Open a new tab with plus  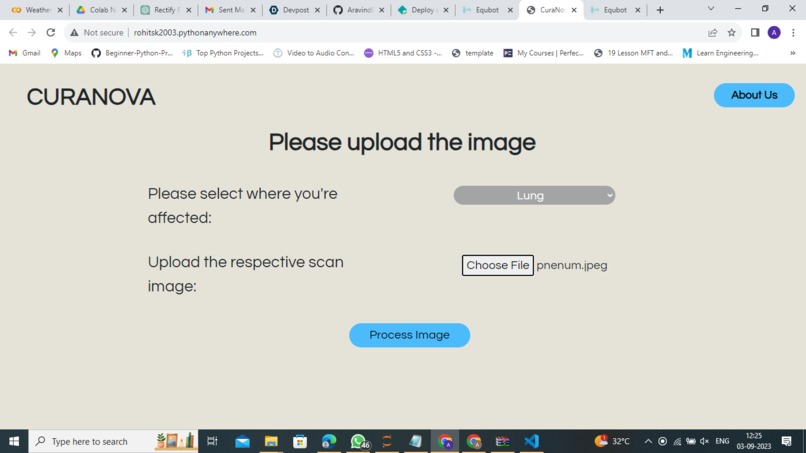660,10
